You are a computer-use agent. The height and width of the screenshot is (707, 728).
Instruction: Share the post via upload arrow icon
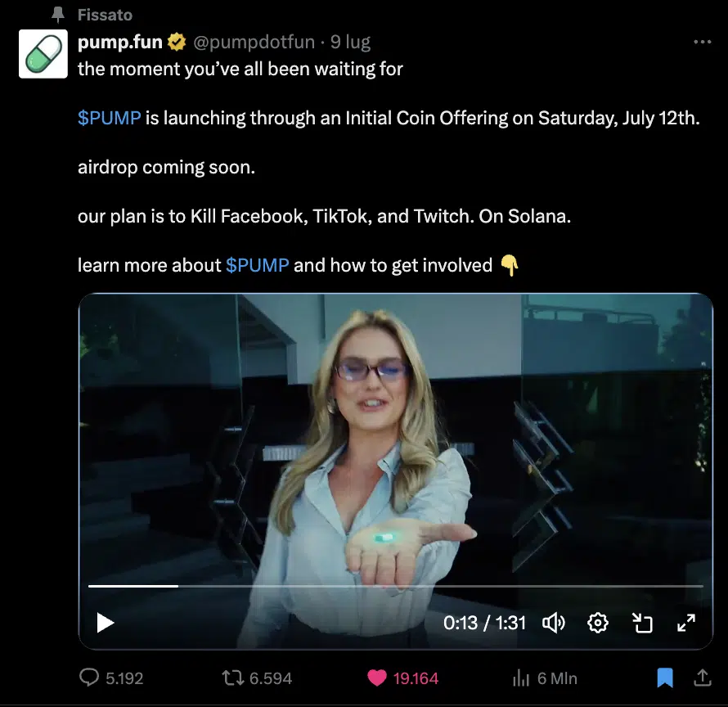point(703,678)
